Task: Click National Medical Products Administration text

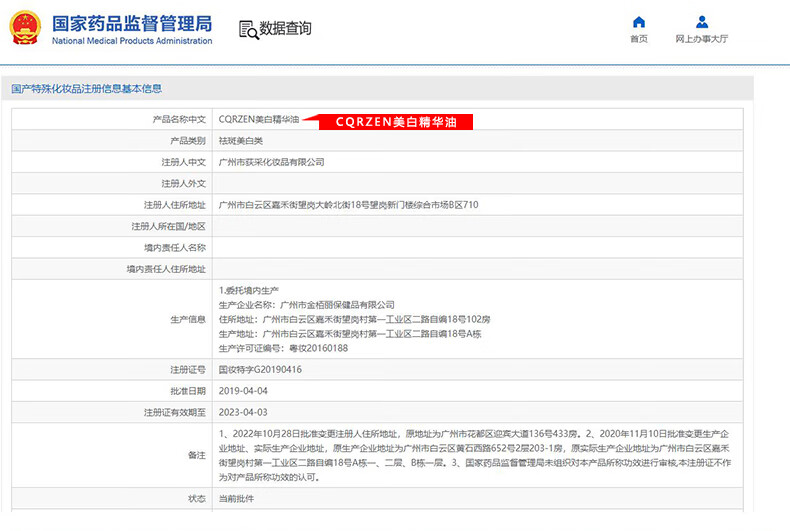Action: tap(132, 41)
